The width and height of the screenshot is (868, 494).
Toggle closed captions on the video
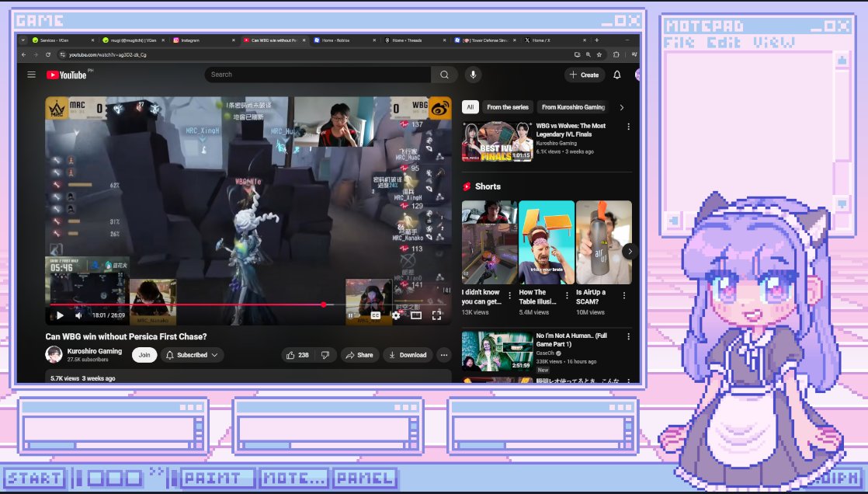[375, 315]
